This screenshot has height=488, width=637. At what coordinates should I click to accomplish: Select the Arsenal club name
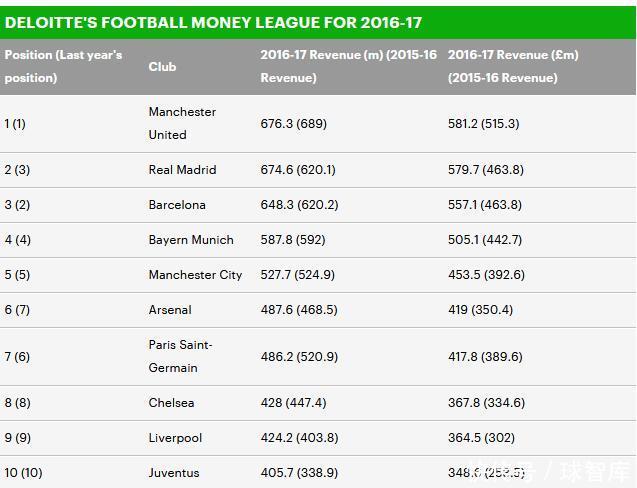[170, 310]
